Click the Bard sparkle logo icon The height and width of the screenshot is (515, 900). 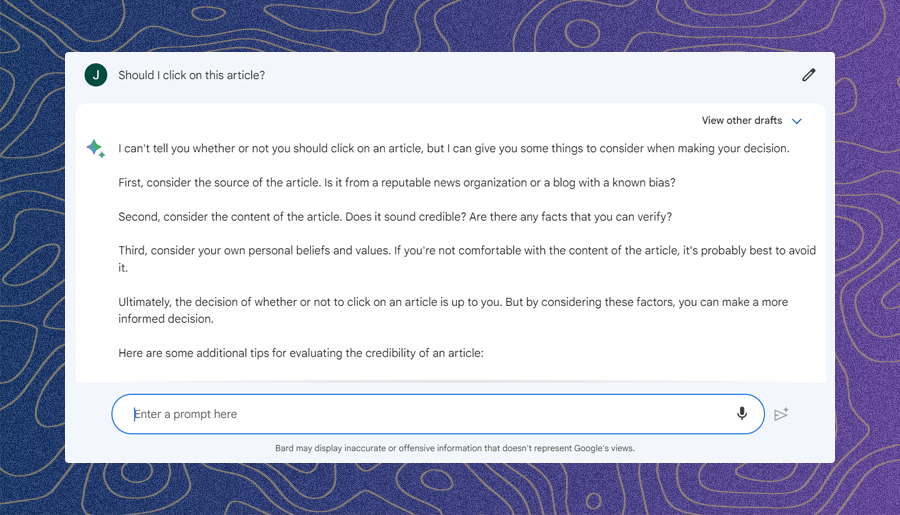point(95,149)
